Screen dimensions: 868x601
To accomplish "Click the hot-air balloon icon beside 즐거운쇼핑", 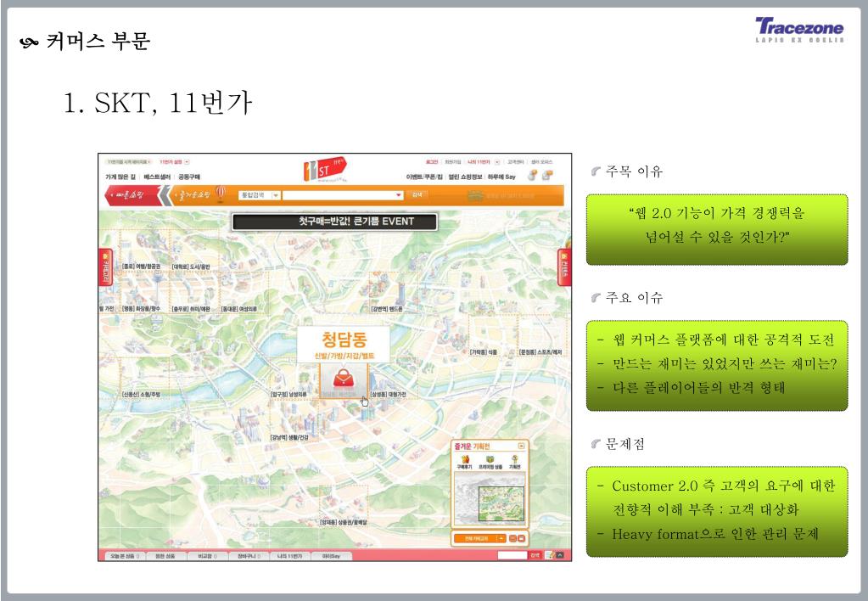I will [221, 194].
